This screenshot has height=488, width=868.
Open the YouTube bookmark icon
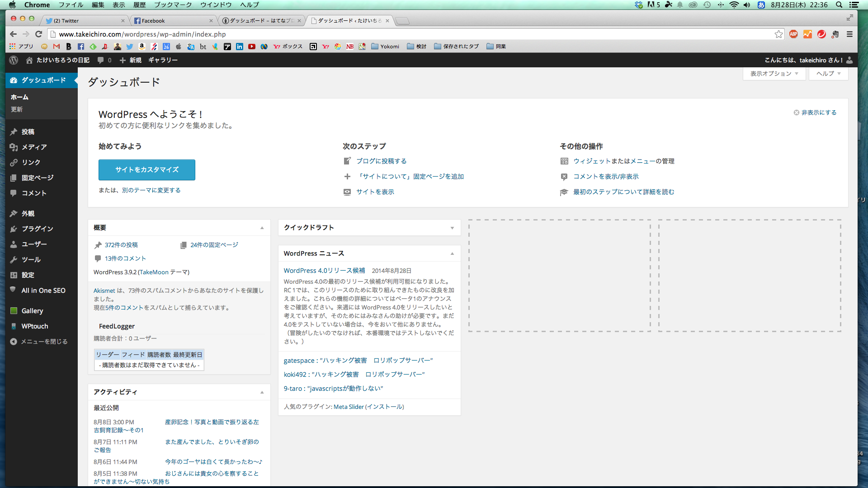point(252,47)
